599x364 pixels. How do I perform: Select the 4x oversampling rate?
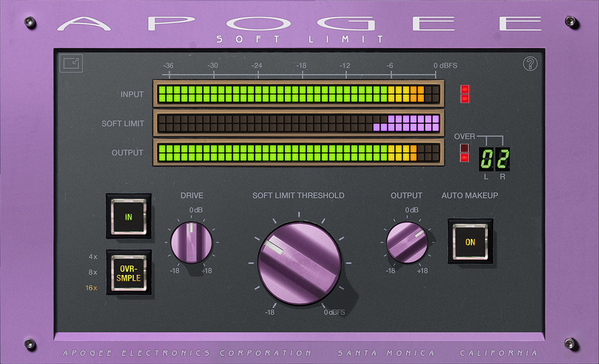click(93, 257)
